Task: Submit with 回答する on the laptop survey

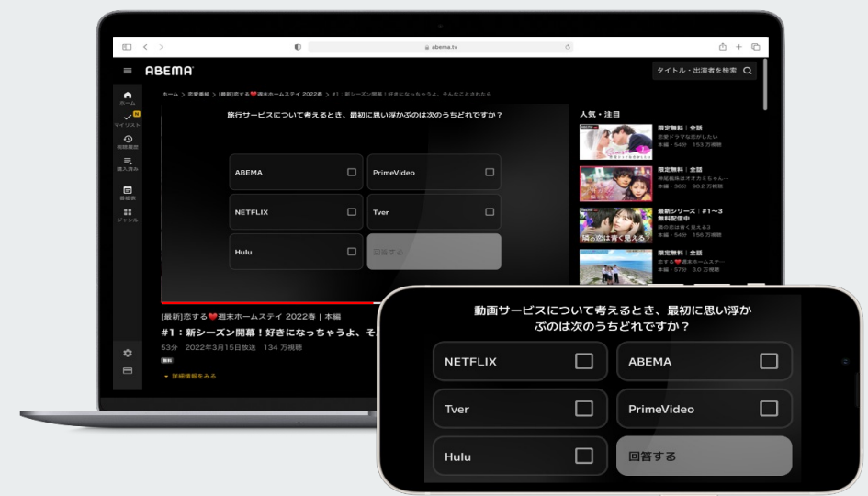Action: point(434,252)
